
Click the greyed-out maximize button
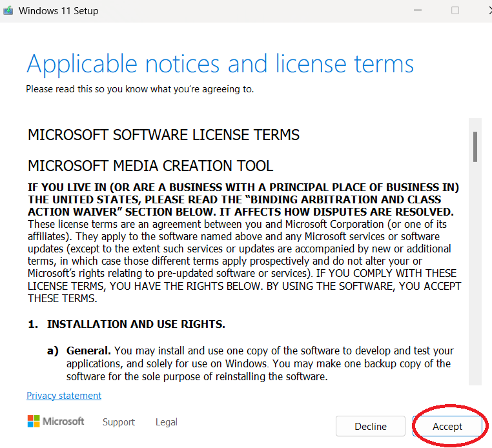click(455, 10)
